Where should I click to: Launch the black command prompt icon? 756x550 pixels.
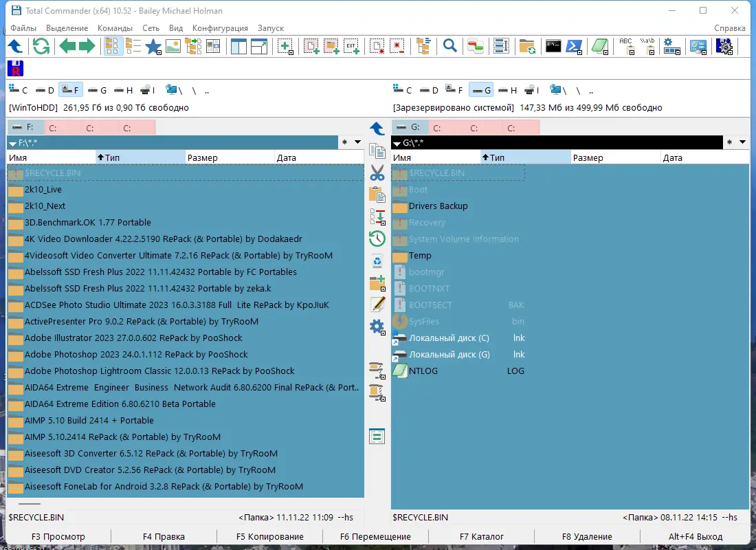click(553, 47)
